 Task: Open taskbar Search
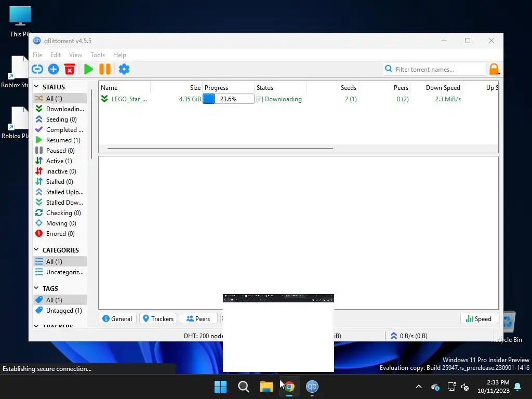[x=243, y=387]
